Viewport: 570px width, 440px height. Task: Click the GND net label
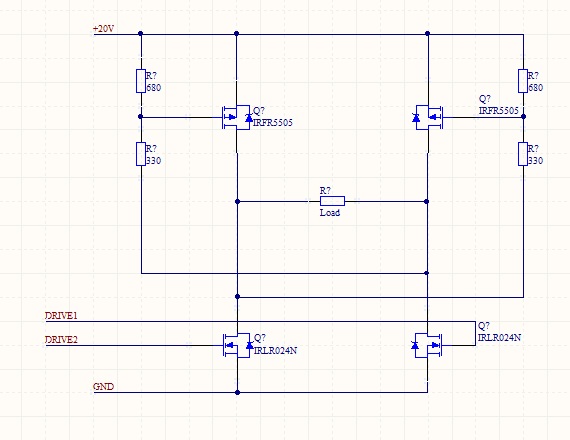click(104, 387)
